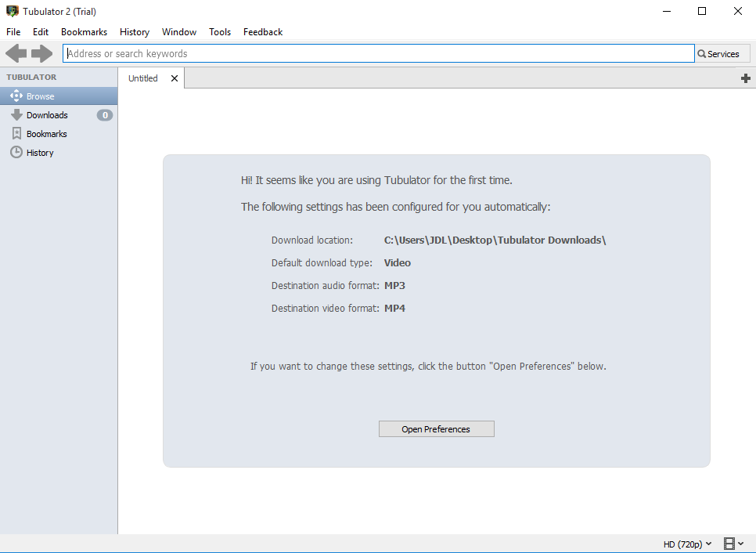Screen dimensions: 756x553
Task: Open the Feedback menu
Action: 263,32
